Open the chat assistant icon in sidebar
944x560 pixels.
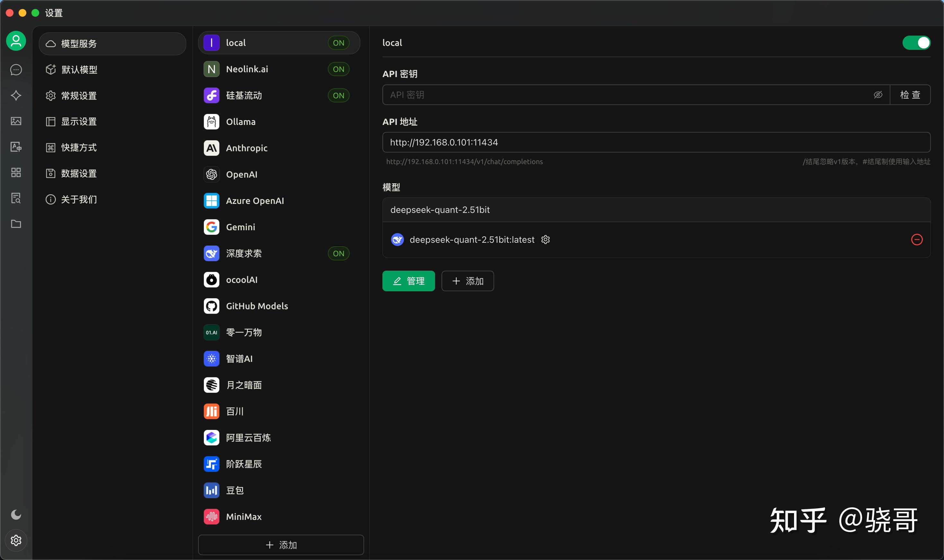coord(16,70)
